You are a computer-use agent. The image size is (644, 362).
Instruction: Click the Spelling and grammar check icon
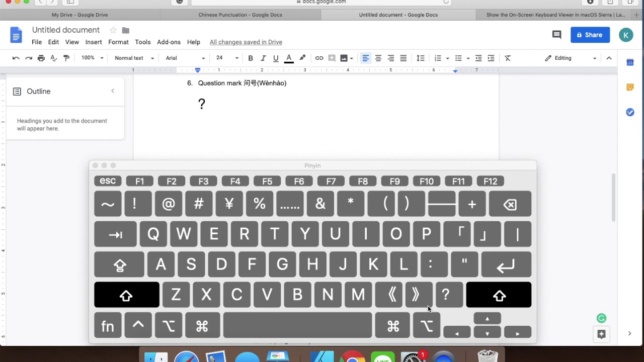tap(54, 58)
